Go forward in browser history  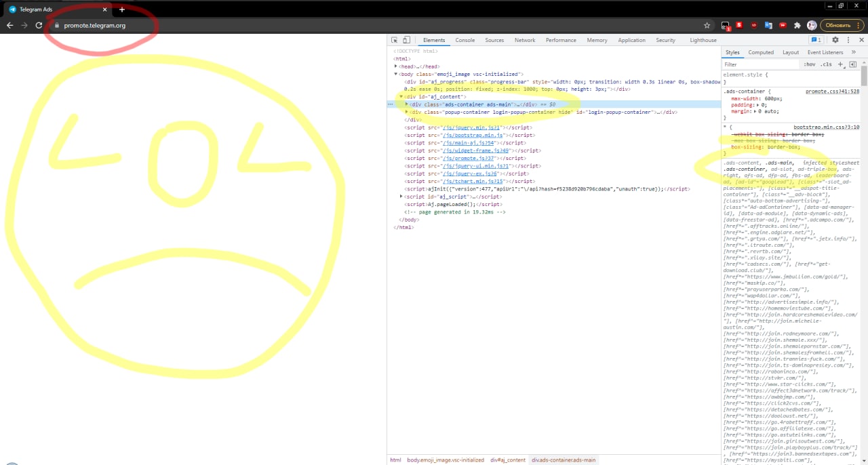pos(24,25)
